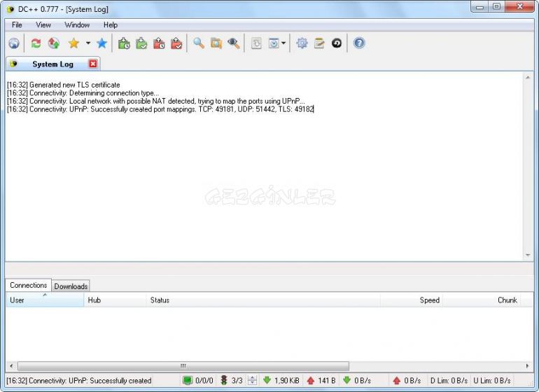Open the red folder with clock icon
539x392 pixels.
tap(159, 43)
